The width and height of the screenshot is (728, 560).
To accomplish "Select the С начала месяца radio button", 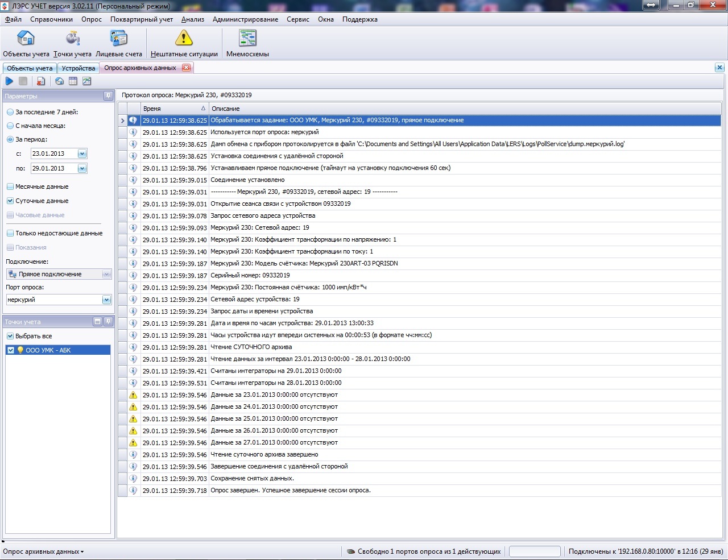I will point(10,126).
